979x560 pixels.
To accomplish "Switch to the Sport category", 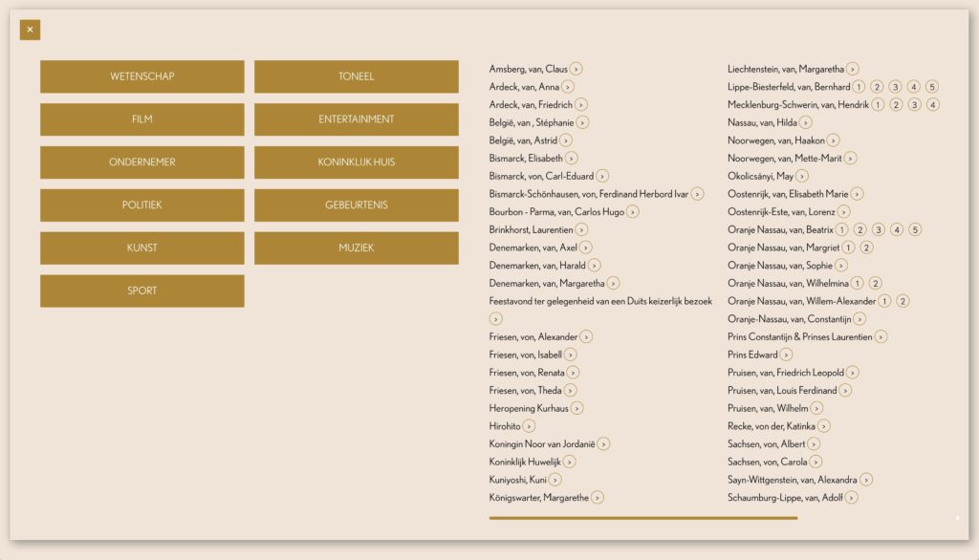I will [141, 291].
